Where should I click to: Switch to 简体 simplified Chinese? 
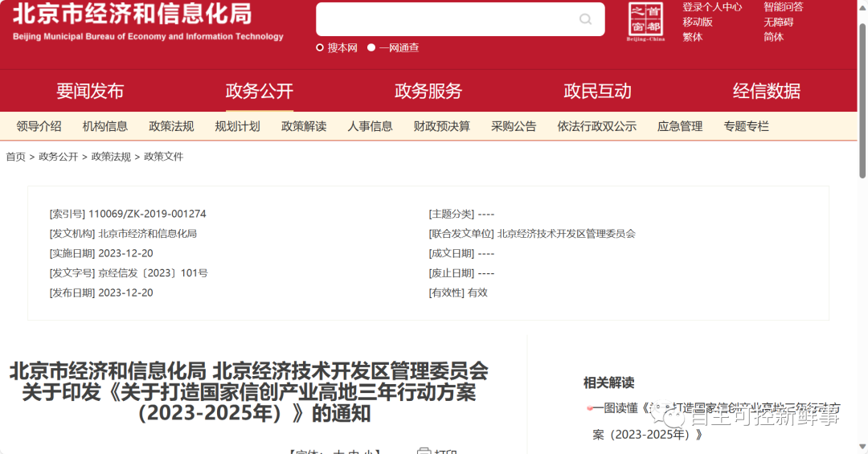click(773, 37)
